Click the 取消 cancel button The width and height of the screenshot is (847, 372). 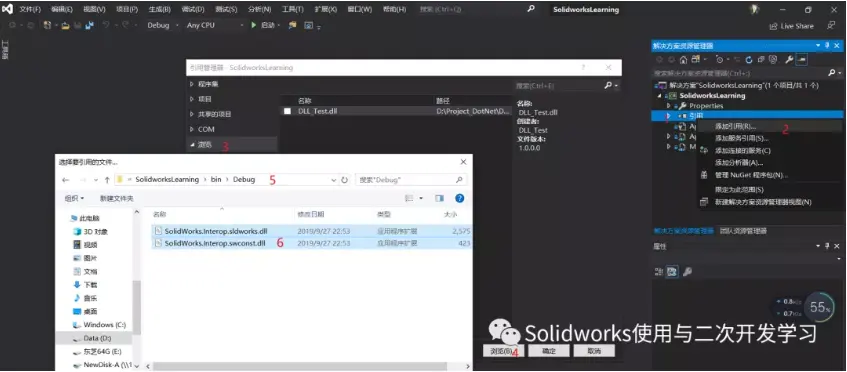594,351
